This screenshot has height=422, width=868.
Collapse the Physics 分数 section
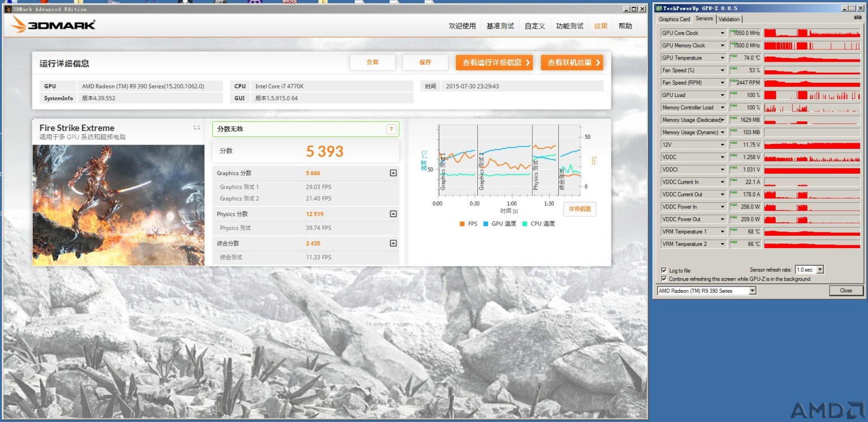click(x=393, y=214)
